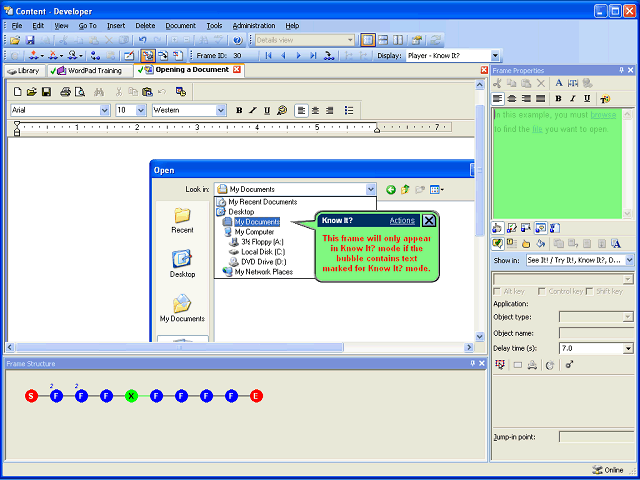Toggle justify alignment in Frame Properties

coord(541,99)
